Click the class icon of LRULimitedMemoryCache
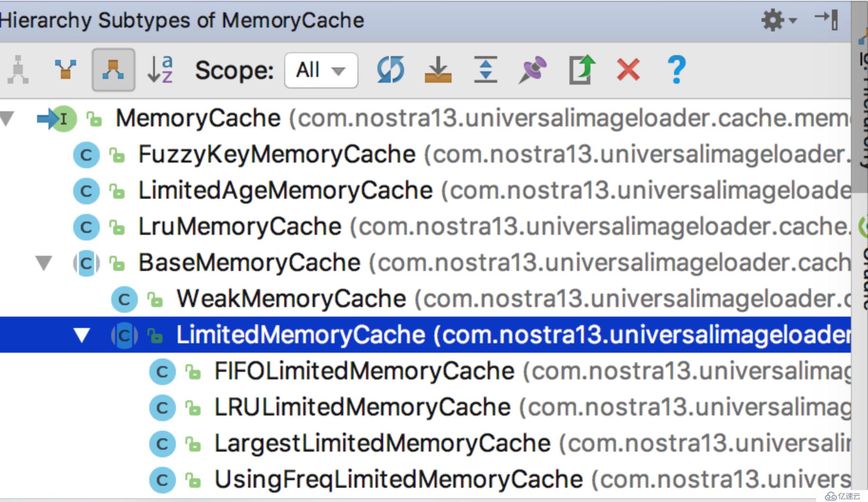The width and height of the screenshot is (868, 502). (x=162, y=408)
